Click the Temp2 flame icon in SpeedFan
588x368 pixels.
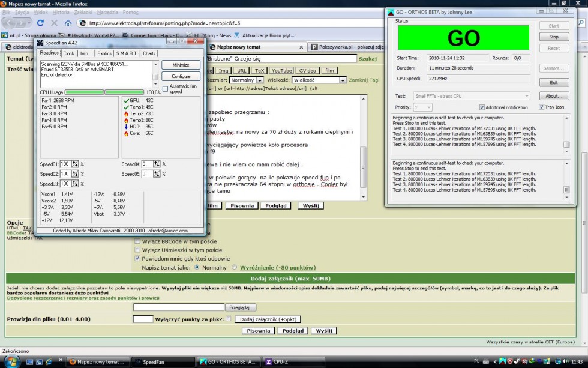pyautogui.click(x=126, y=113)
